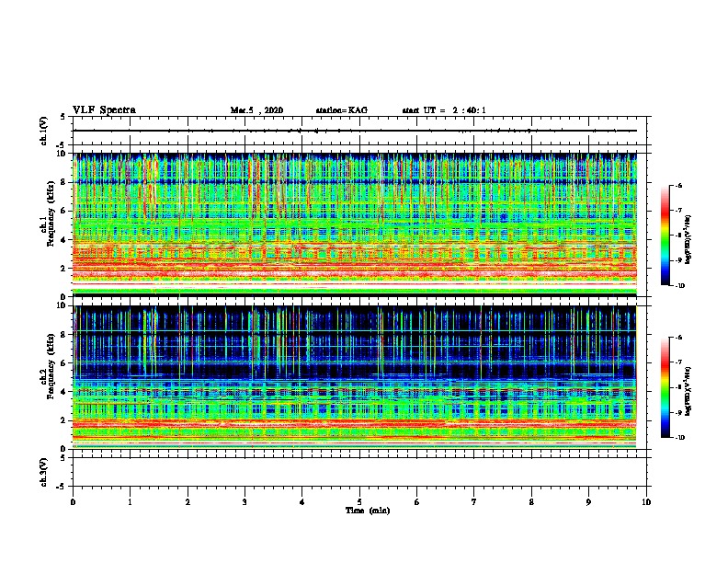Click the "start UT = 2 :40: 1" text

click(444, 110)
